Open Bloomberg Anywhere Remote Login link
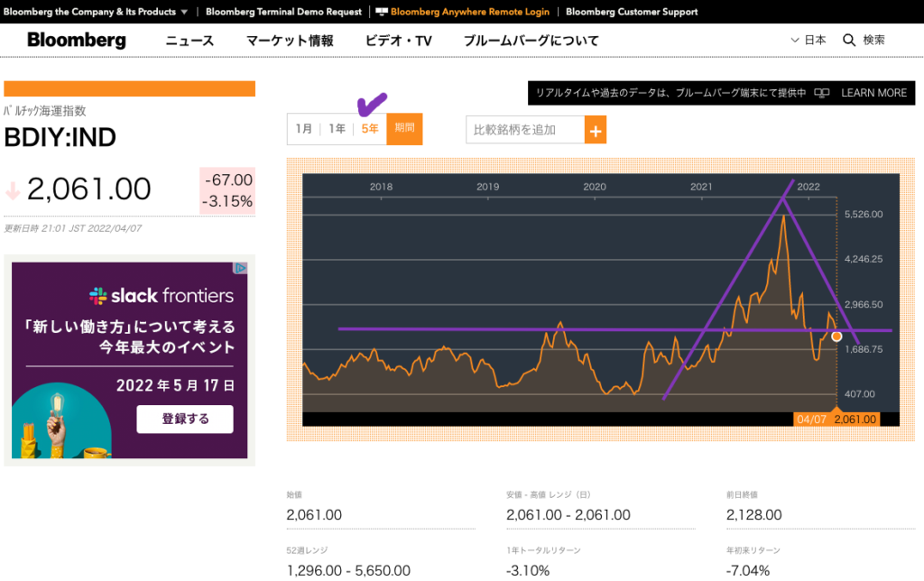Viewport: 924px width, 581px height. click(469, 12)
